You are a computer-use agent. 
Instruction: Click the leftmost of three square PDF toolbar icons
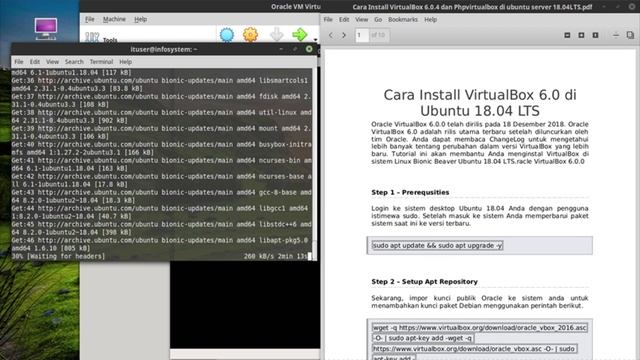567,35
